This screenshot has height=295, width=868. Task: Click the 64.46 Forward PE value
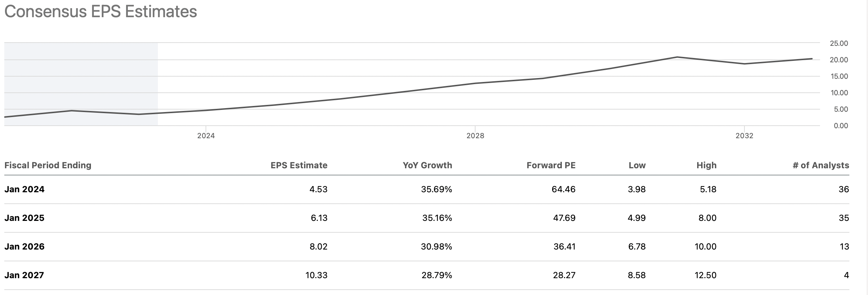point(563,189)
